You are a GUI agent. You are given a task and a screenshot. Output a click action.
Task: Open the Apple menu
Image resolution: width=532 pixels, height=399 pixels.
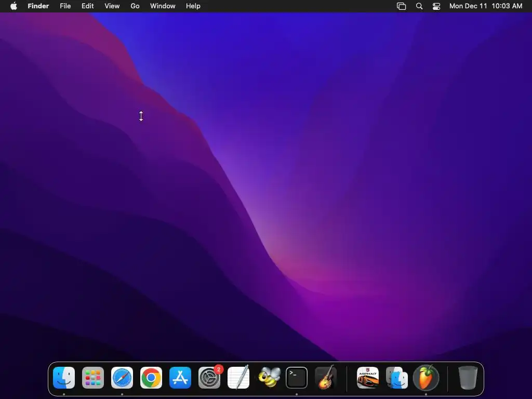tap(14, 6)
